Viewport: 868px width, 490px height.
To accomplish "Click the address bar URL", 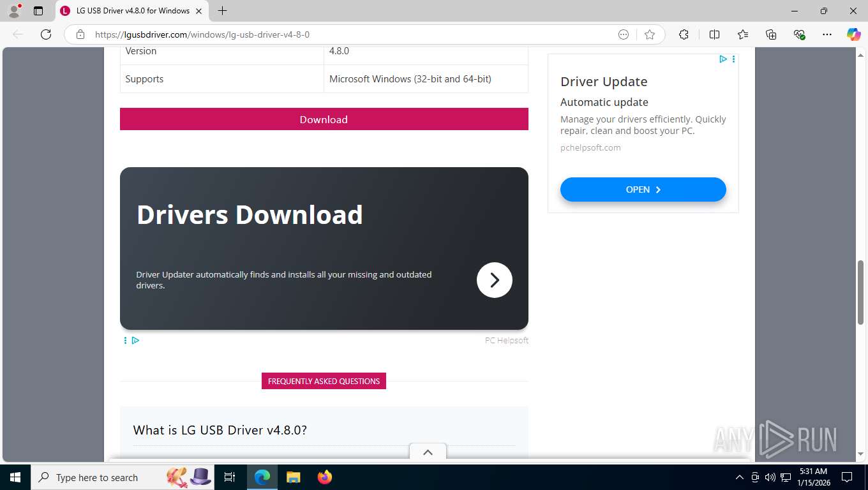I will (x=202, y=34).
